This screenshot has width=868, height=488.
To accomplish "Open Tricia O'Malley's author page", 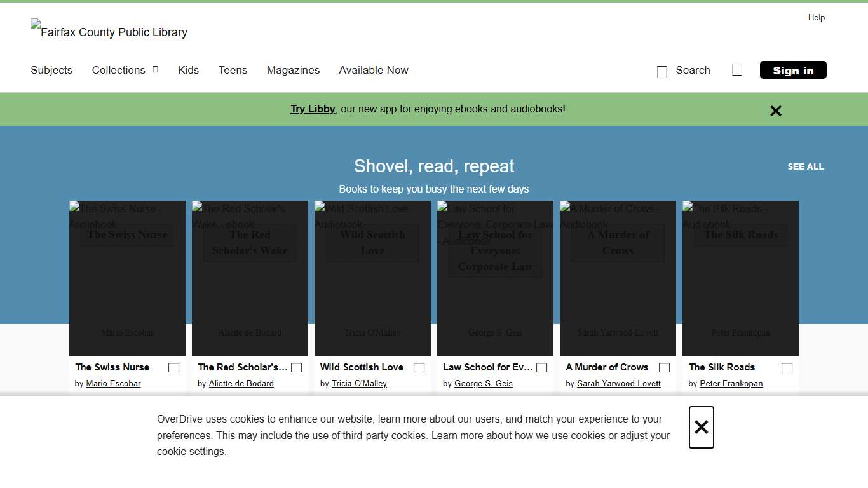I will coord(359,383).
